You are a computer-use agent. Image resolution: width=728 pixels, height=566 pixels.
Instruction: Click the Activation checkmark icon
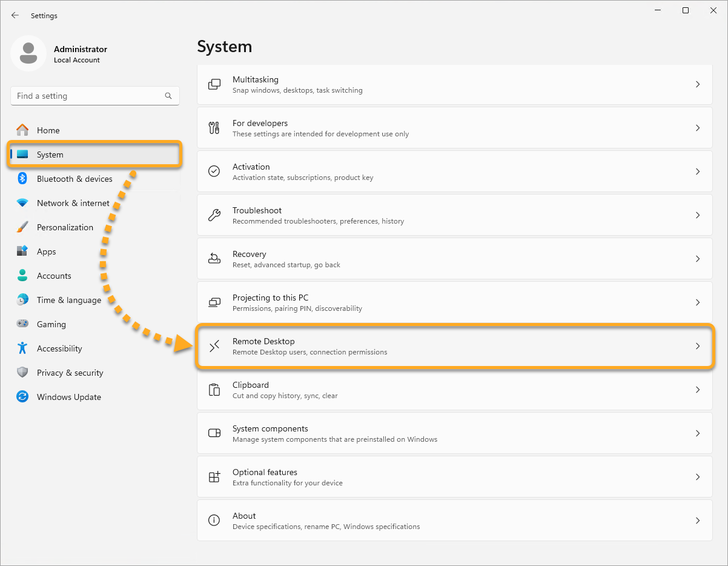pyautogui.click(x=214, y=171)
